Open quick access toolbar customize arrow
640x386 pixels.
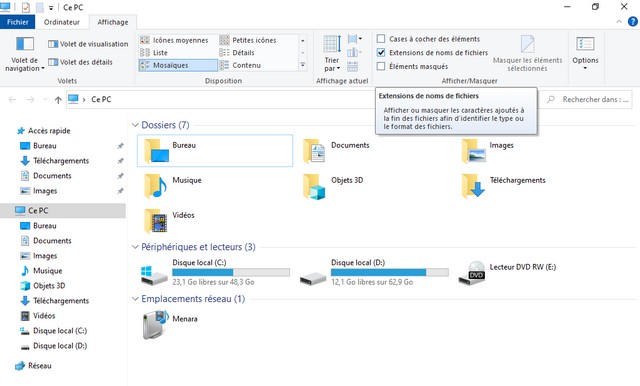[x=51, y=7]
